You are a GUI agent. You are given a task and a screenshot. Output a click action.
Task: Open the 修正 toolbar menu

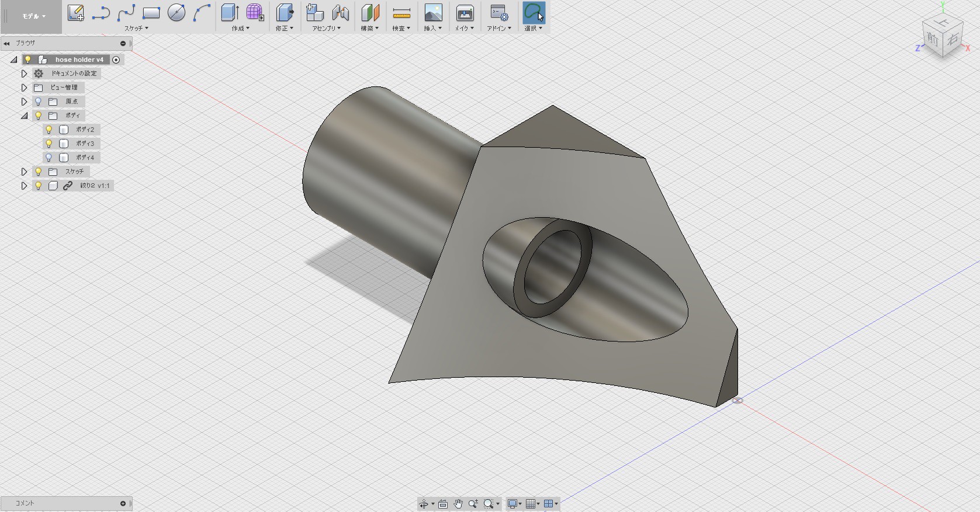[284, 28]
